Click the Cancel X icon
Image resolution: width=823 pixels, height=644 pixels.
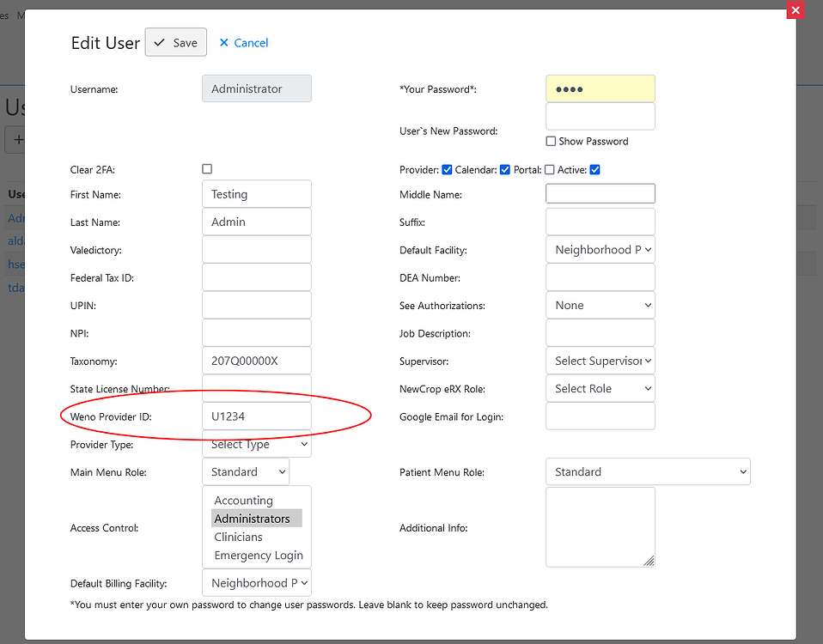tap(224, 42)
